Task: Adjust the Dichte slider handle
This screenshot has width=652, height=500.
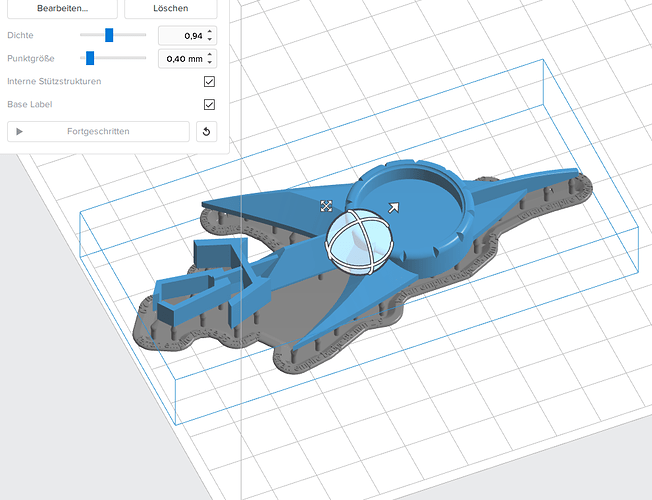Action: click(x=109, y=35)
